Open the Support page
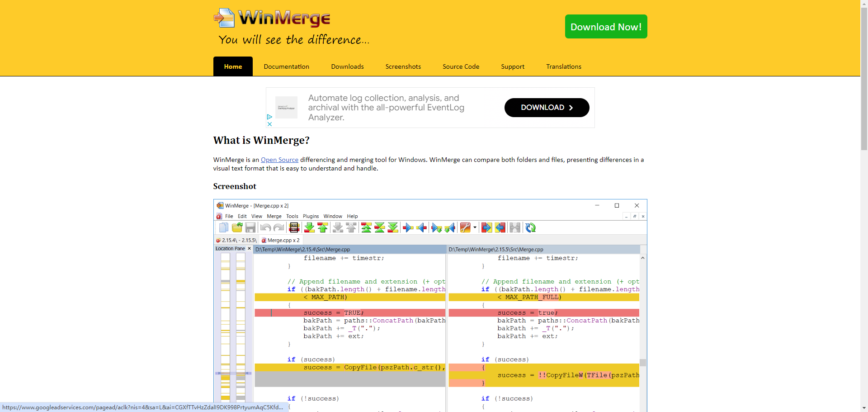This screenshot has height=412, width=868. [513, 66]
